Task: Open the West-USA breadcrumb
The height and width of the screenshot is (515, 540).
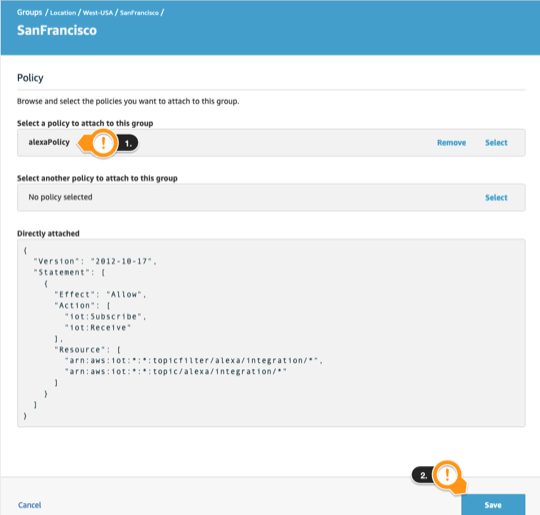Action: (98, 13)
